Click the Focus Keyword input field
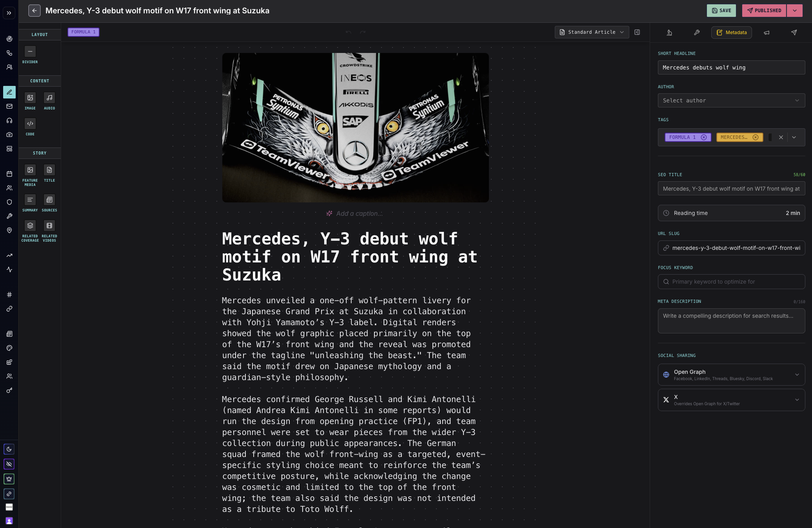 (731, 282)
